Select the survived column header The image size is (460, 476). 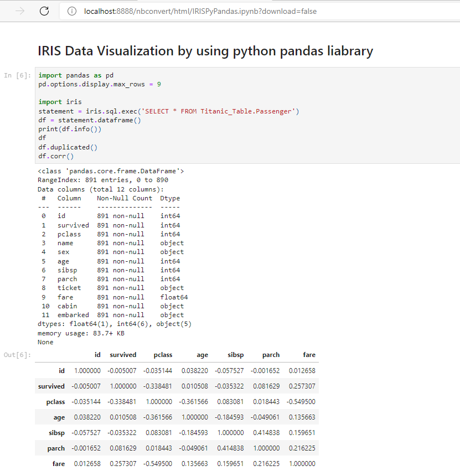pos(123,355)
